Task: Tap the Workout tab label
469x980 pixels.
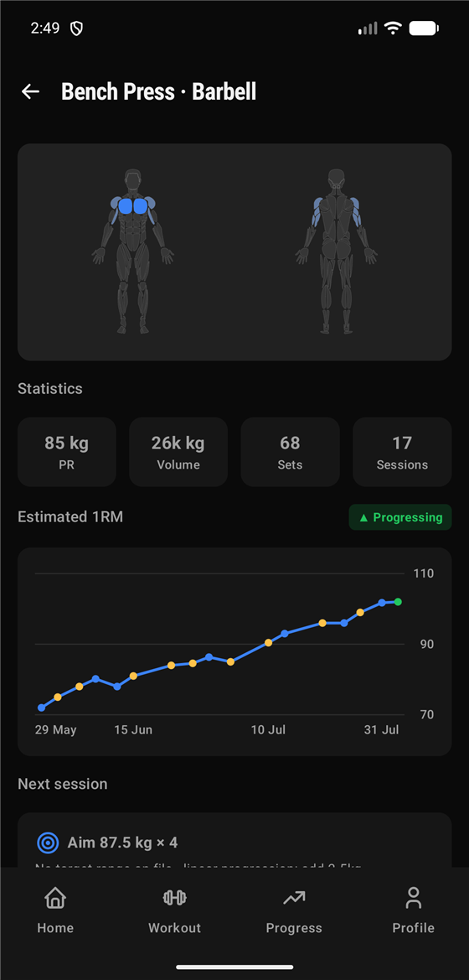Action: 174,928
